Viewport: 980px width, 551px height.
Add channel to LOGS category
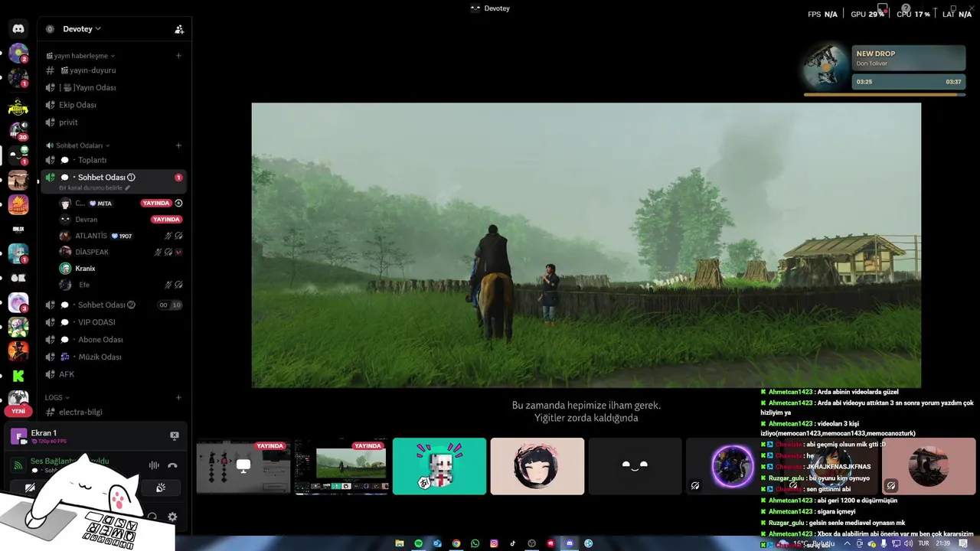click(178, 397)
